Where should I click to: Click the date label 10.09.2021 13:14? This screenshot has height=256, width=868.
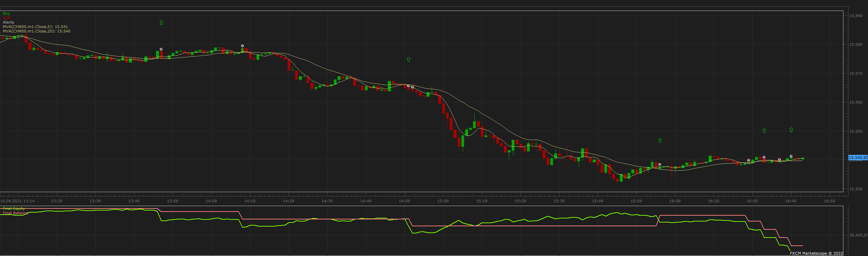[x=17, y=201]
